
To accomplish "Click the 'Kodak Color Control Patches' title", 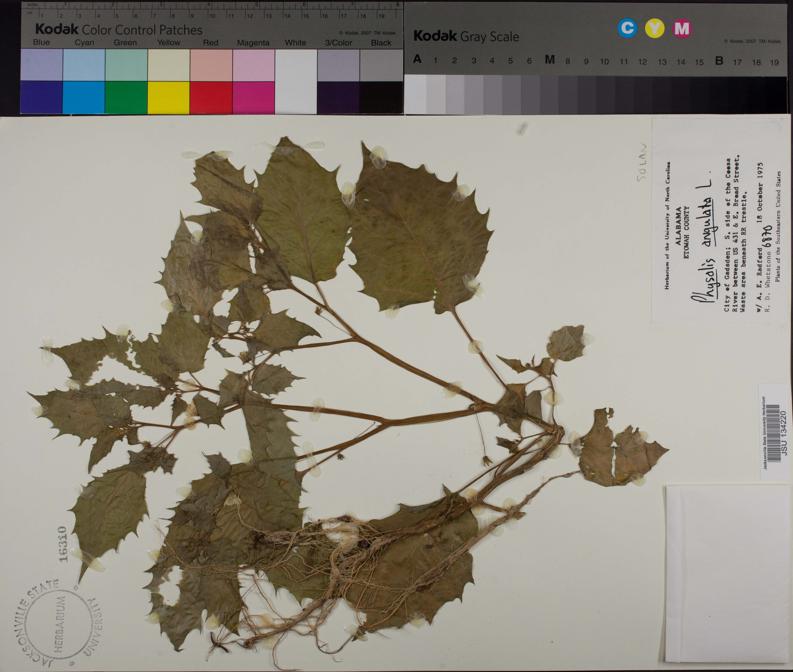I will (118, 30).
